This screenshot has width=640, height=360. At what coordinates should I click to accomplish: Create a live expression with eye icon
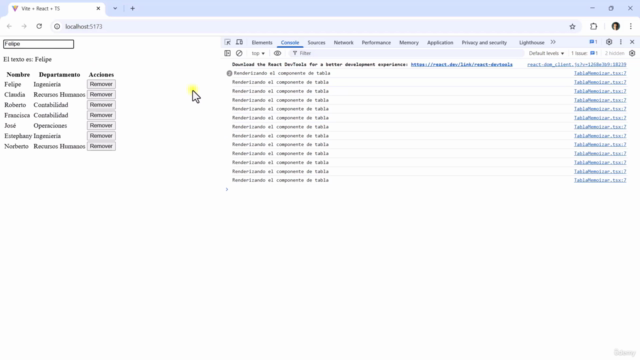(278, 53)
